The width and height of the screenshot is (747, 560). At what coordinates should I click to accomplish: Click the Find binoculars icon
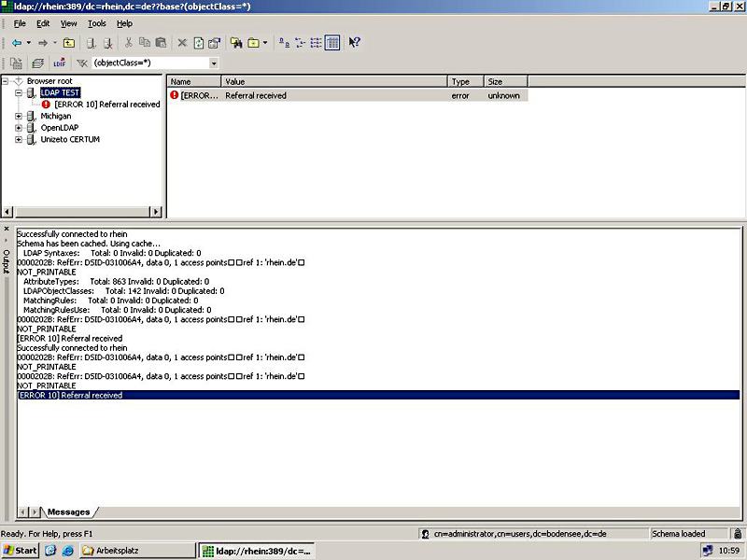coord(236,43)
